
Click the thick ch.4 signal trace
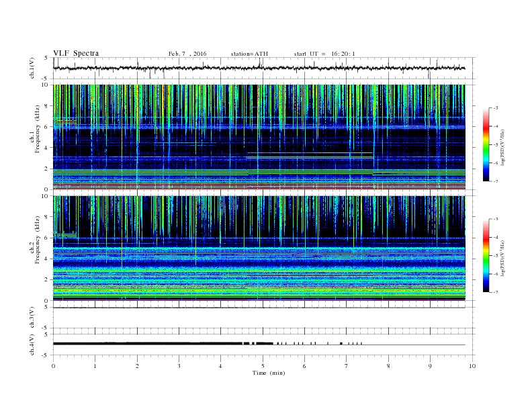(x=163, y=344)
